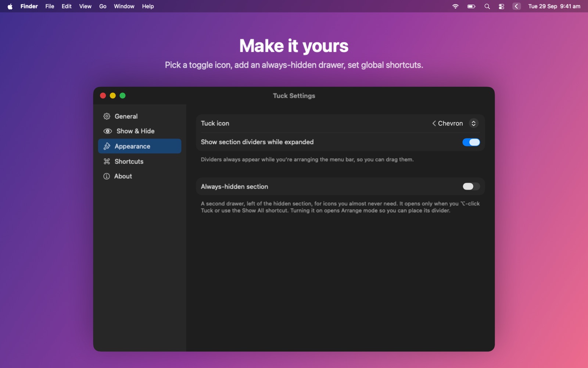This screenshot has height=368, width=588.
Task: Open the Apple menu
Action: (x=10, y=6)
